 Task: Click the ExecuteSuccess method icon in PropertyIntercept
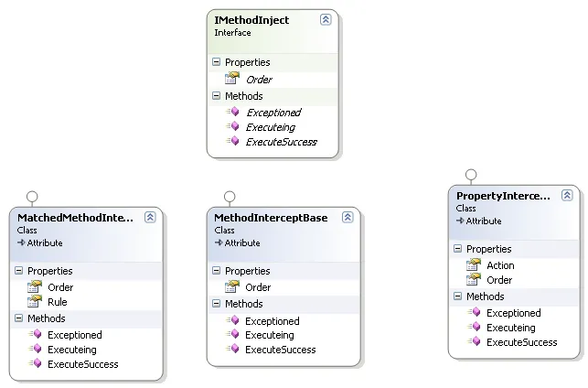click(473, 342)
